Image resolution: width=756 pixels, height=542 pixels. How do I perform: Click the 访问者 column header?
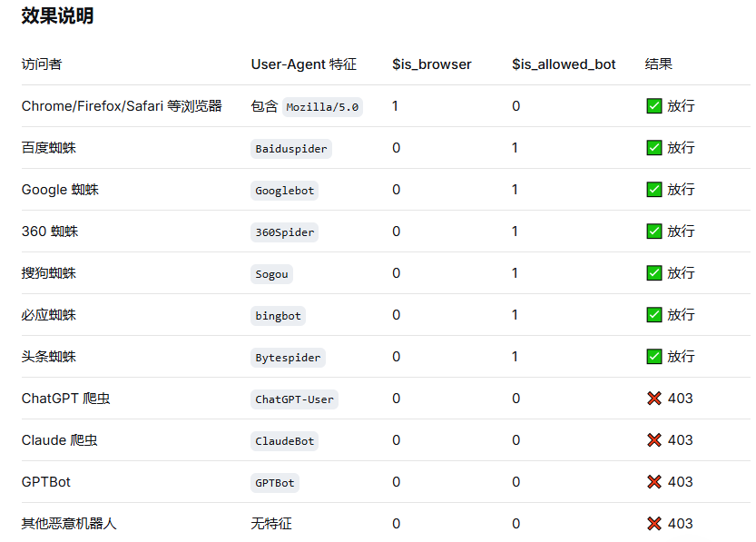click(42, 64)
